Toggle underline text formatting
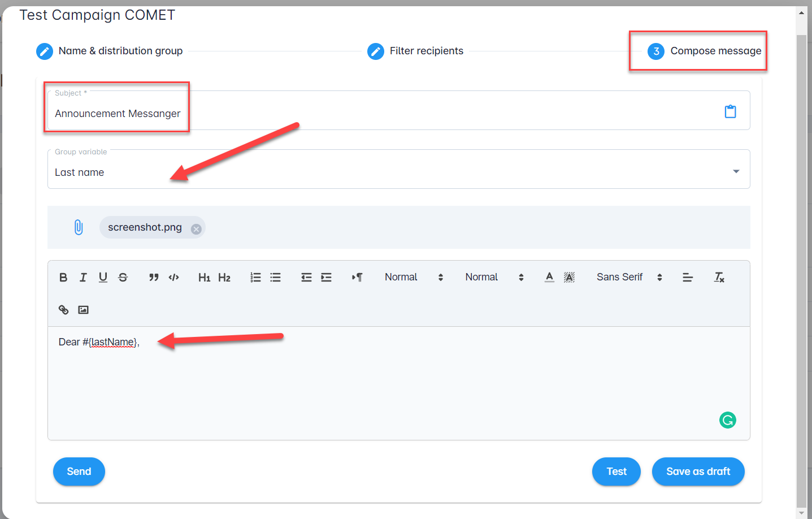Image resolution: width=812 pixels, height=519 pixels. tap(103, 277)
